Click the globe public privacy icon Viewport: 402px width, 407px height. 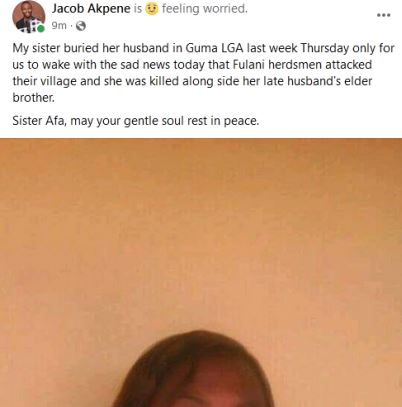[81, 26]
